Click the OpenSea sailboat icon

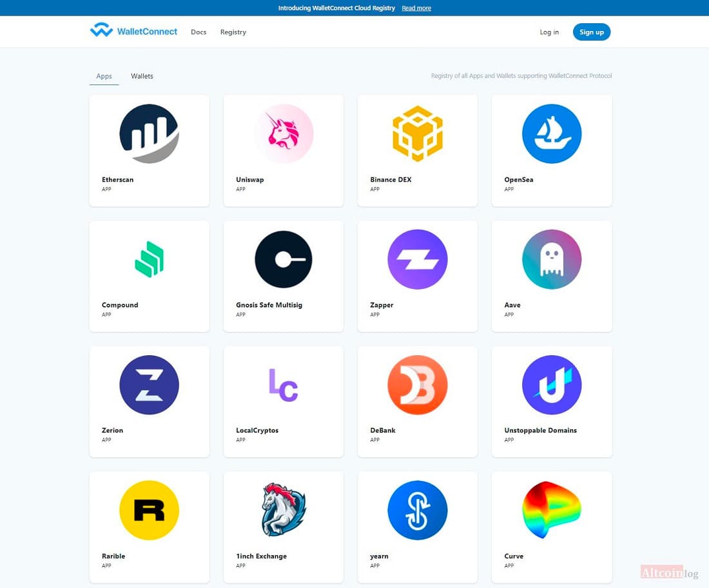click(552, 133)
